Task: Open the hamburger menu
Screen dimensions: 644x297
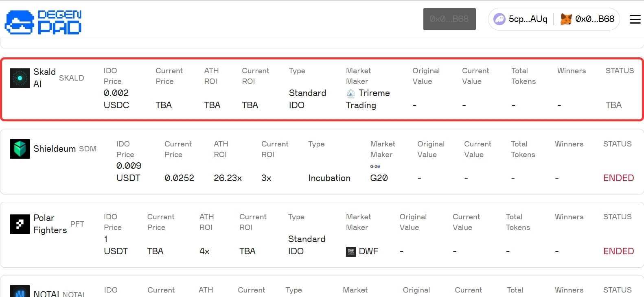Action: 635,19
